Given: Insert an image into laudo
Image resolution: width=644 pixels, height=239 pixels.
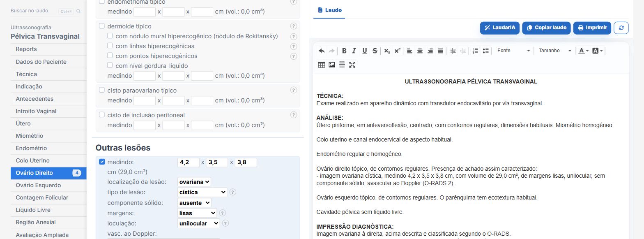Looking at the screenshot, I should [331, 65].
